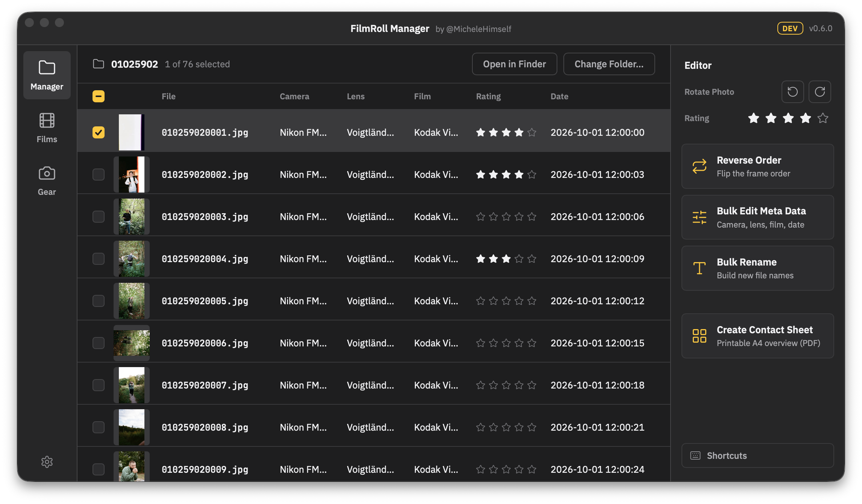Set Editor rating to four stars
This screenshot has width=862, height=504.
806,118
